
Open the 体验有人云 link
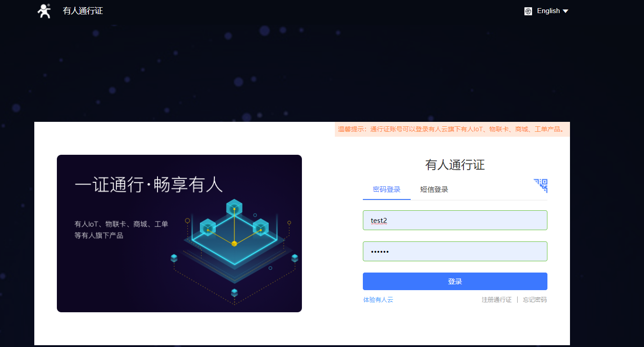pos(378,300)
